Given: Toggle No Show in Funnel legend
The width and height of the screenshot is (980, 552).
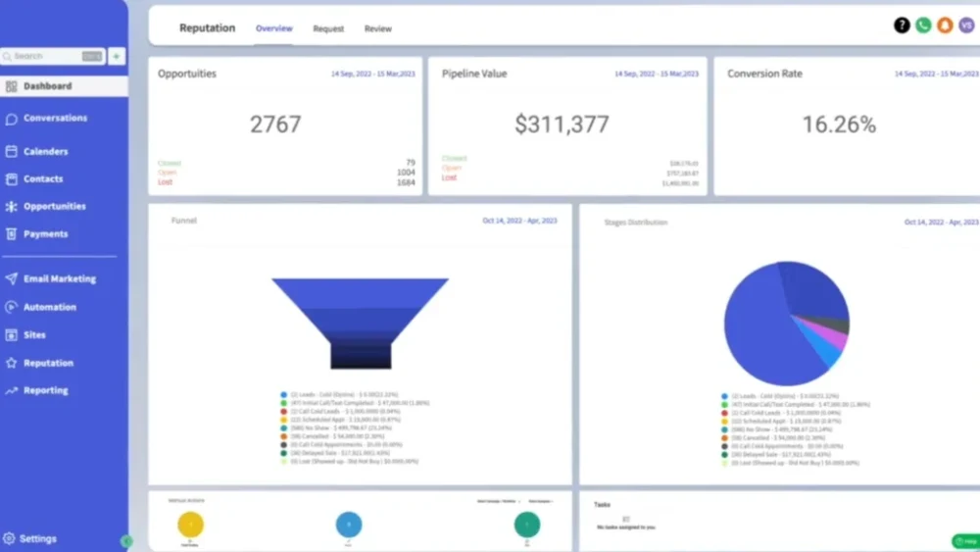Looking at the screenshot, I should click(336, 428).
